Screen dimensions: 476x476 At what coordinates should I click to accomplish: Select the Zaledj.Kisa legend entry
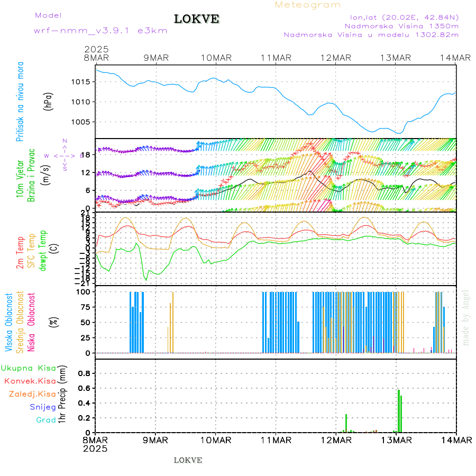point(32,393)
